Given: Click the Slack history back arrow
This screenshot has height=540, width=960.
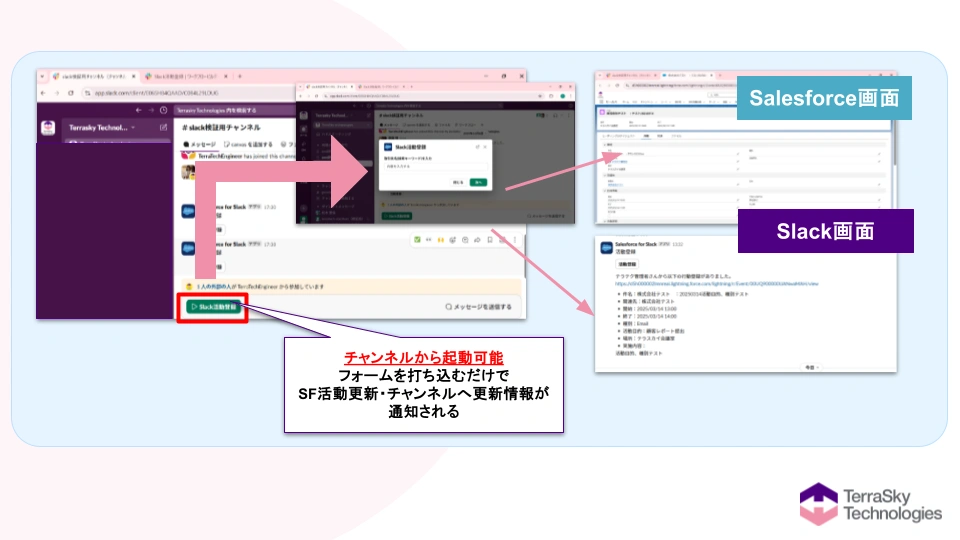Looking at the screenshot, I should click(138, 110).
